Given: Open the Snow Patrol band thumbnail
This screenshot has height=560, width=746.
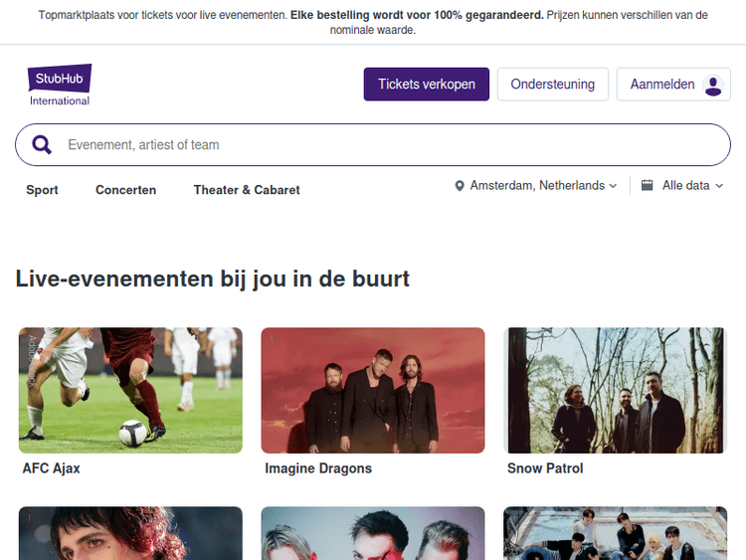Looking at the screenshot, I should [x=615, y=390].
